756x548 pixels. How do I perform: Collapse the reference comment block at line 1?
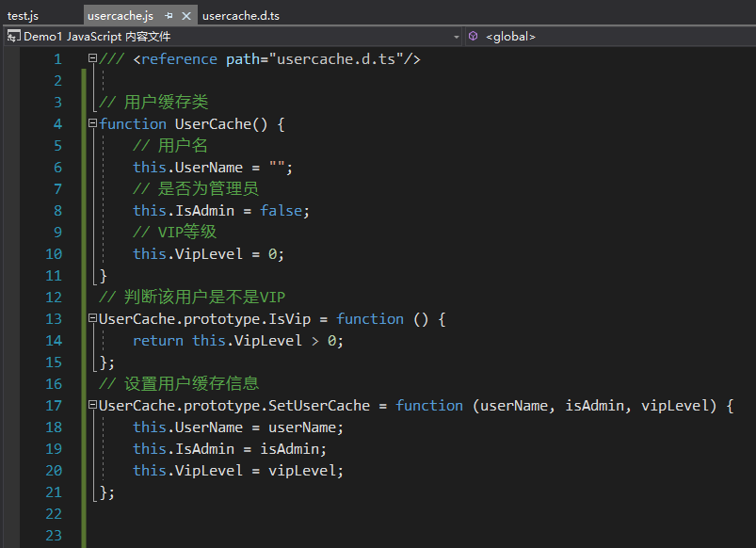(92, 58)
